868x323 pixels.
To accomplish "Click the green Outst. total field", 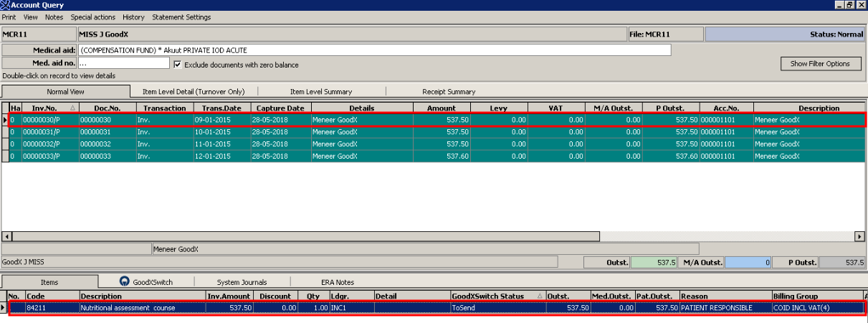I will [x=655, y=263].
